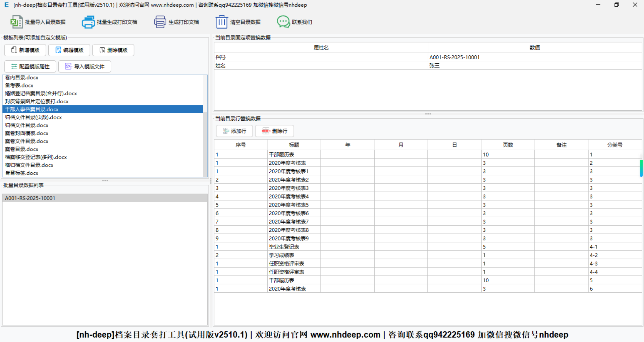Delete a row with the 删除行 button
The image size is (644, 342).
274,131
